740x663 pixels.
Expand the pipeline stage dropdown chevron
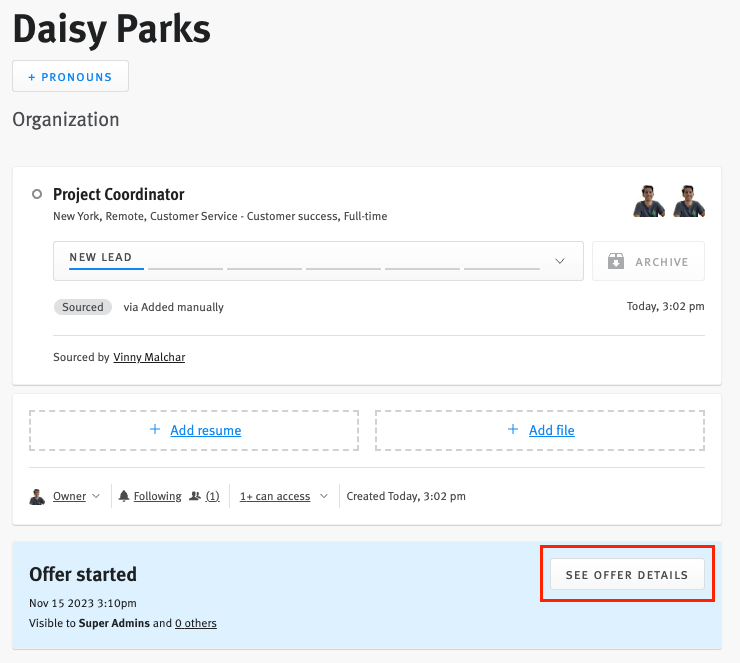click(559, 262)
